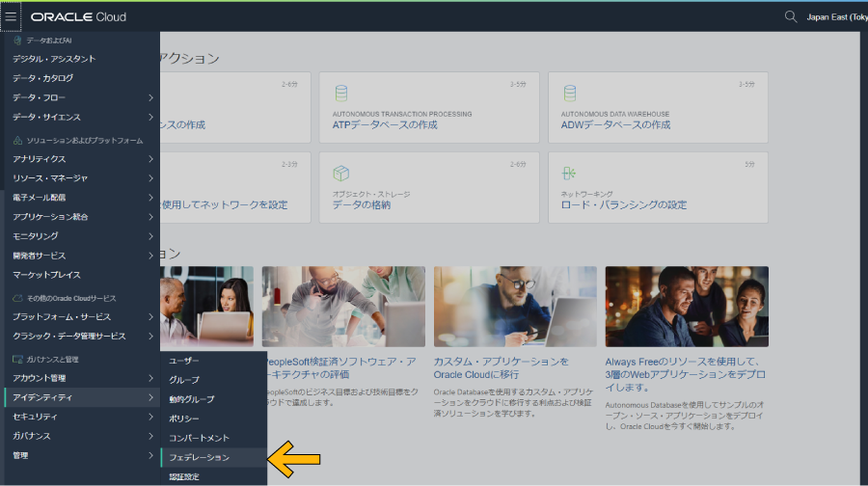Click the Always Free team photo thumbnail
The width and height of the screenshot is (868, 486).
pos(687,307)
